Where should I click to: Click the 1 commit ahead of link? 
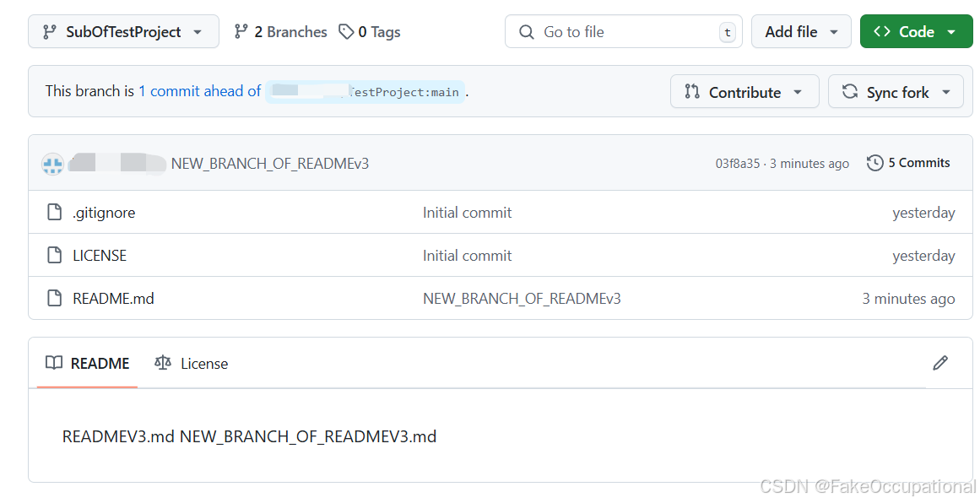coord(200,91)
